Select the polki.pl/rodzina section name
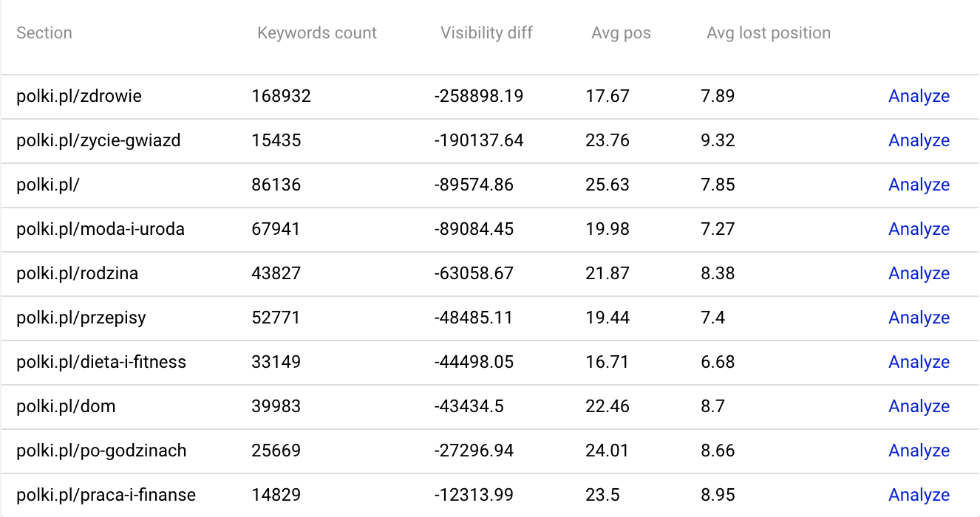The image size is (980, 517). pyautogui.click(x=78, y=273)
